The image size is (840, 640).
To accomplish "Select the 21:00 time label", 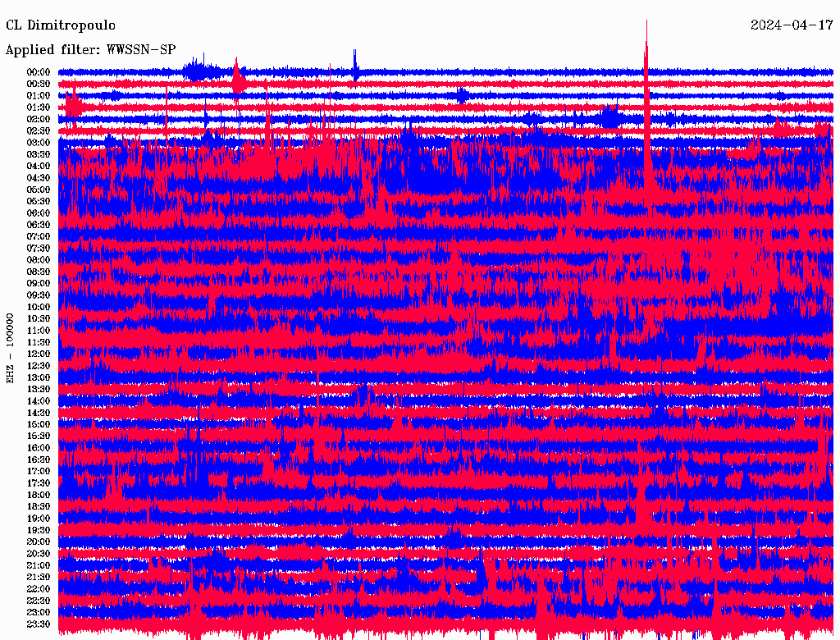I will 39,565.
